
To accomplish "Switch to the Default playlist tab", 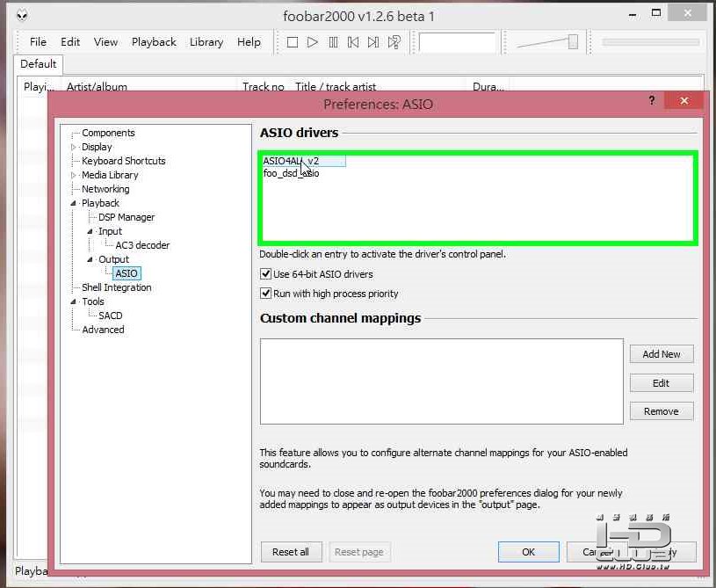I will [39, 64].
